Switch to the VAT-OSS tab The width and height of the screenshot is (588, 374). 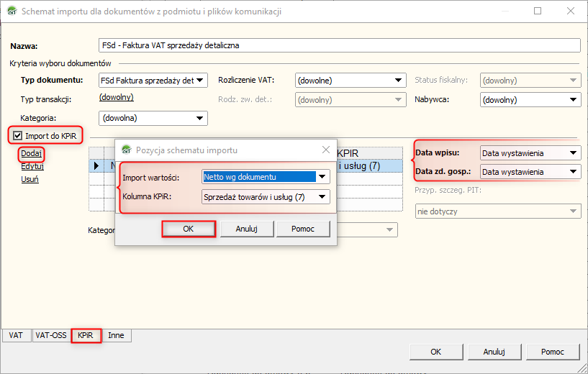(50, 335)
